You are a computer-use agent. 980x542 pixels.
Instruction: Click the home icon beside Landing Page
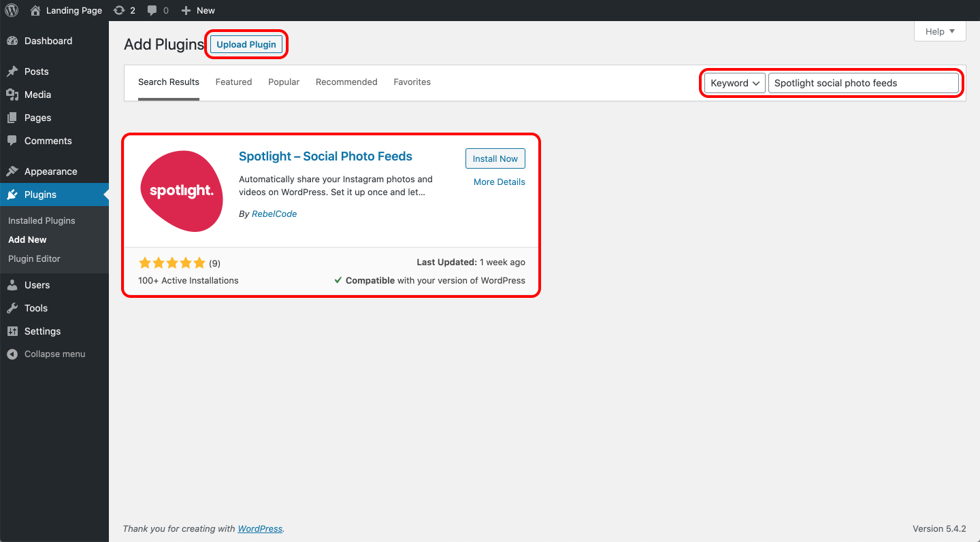point(35,10)
